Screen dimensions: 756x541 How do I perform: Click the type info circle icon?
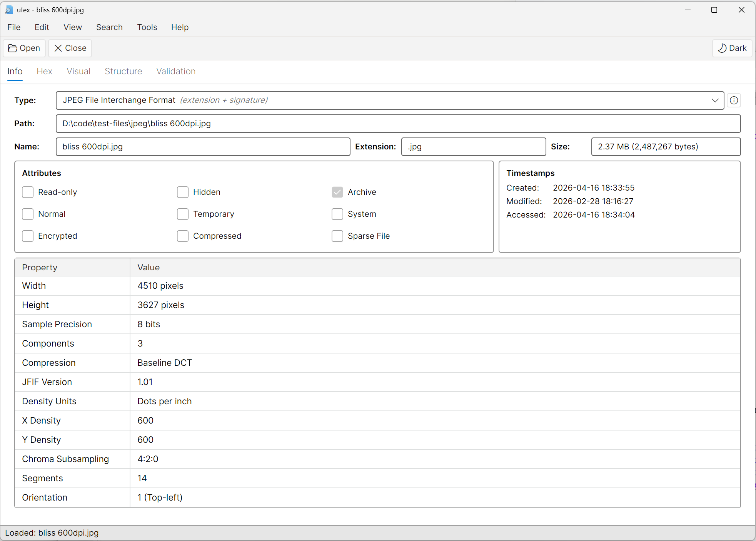pyautogui.click(x=734, y=100)
